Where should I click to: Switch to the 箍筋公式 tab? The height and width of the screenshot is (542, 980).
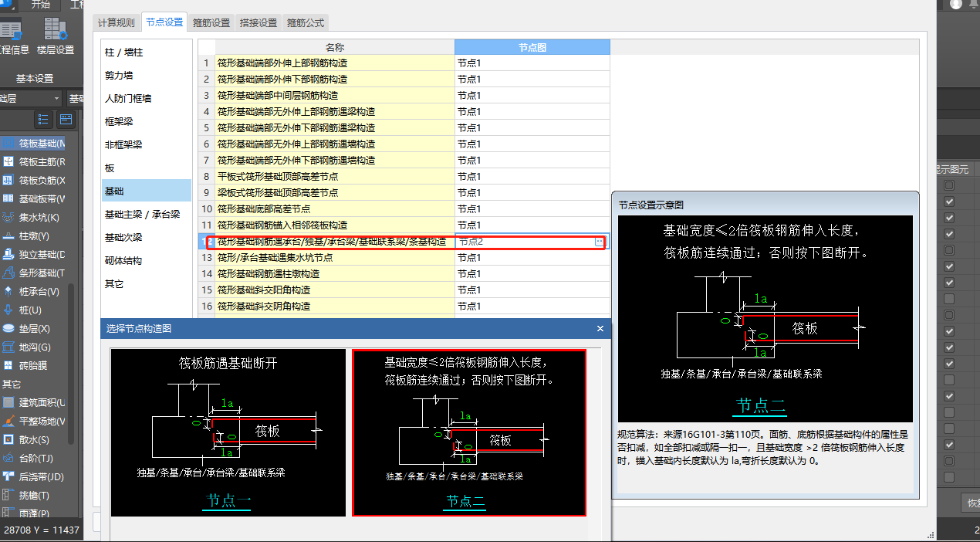click(306, 22)
